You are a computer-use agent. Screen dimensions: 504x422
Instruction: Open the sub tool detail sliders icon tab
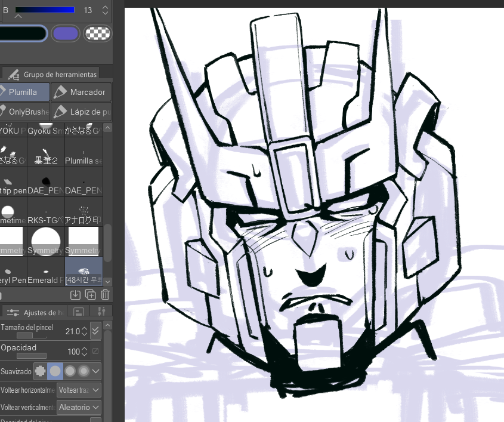[101, 311]
